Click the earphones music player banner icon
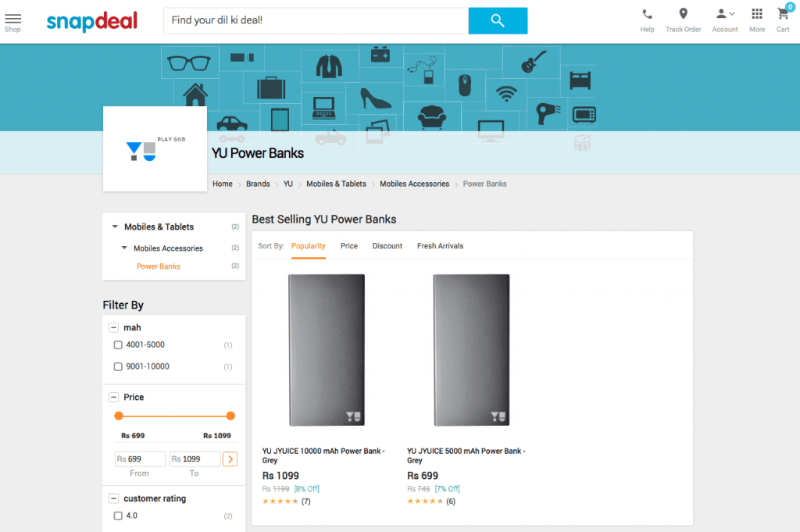Image resolution: width=800 pixels, height=532 pixels. click(423, 70)
